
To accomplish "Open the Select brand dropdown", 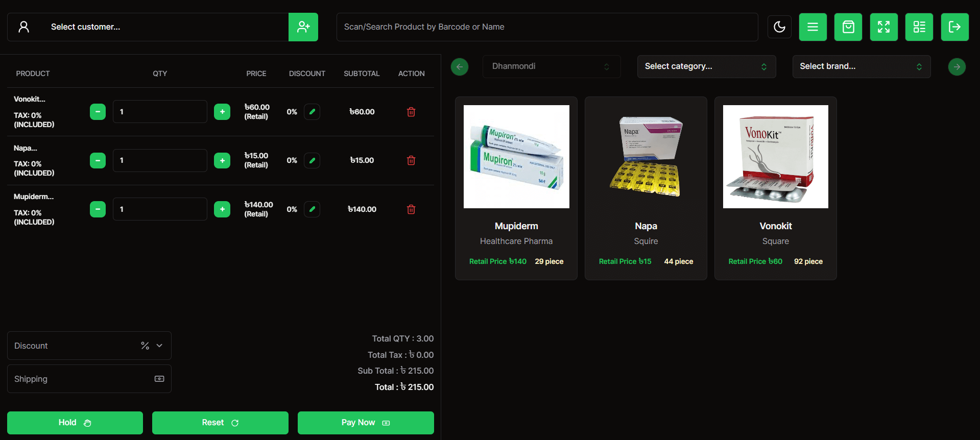I will tap(862, 66).
